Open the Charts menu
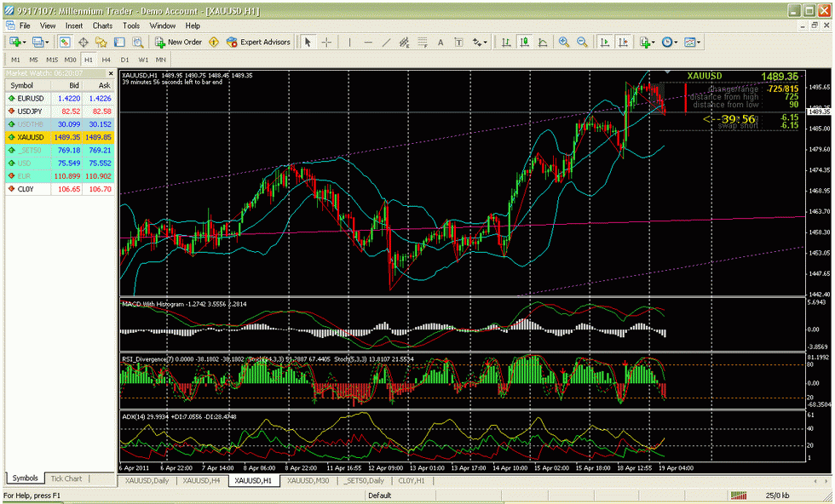This screenshot has width=835, height=504. (102, 26)
